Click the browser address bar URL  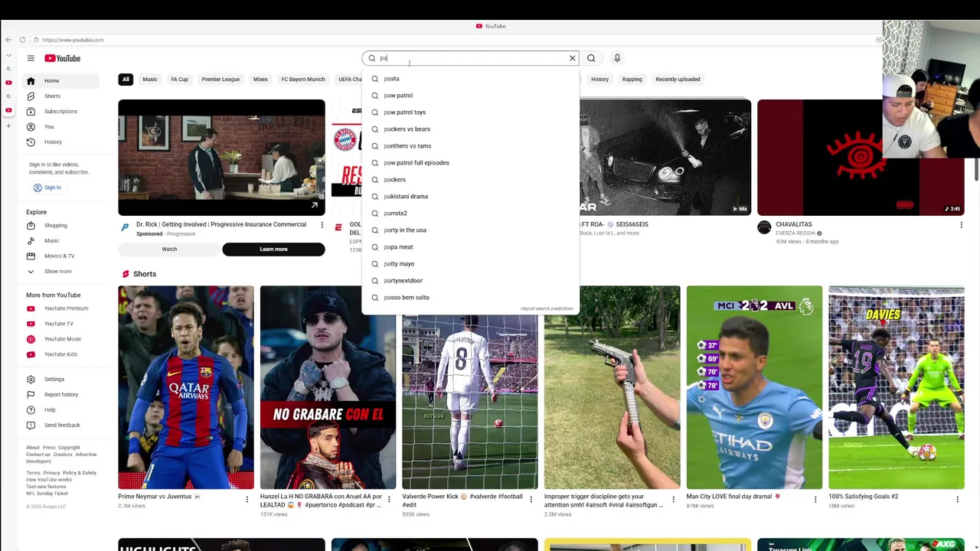[73, 40]
